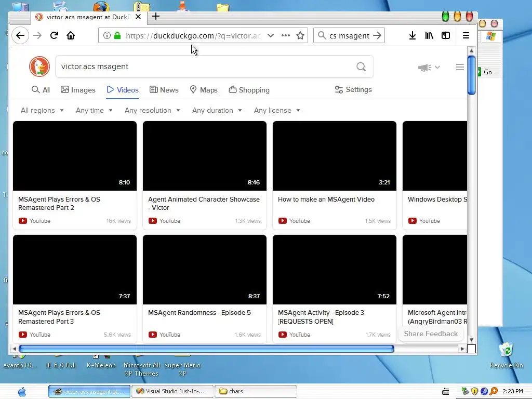
Task: Expand the Any license filter
Action: tap(277, 110)
